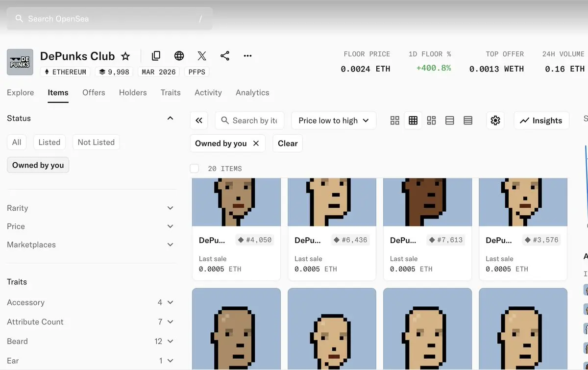Click the Ethereum diamond icon by #4,050
The height and width of the screenshot is (370, 588).
241,240
